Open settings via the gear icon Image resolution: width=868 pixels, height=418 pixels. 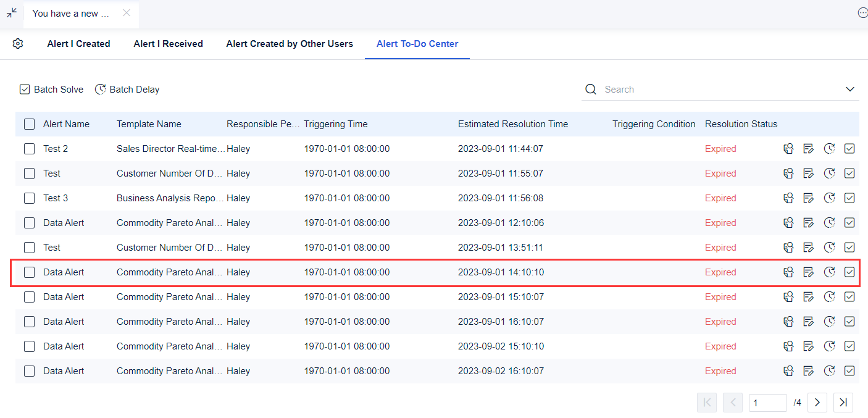(17, 43)
